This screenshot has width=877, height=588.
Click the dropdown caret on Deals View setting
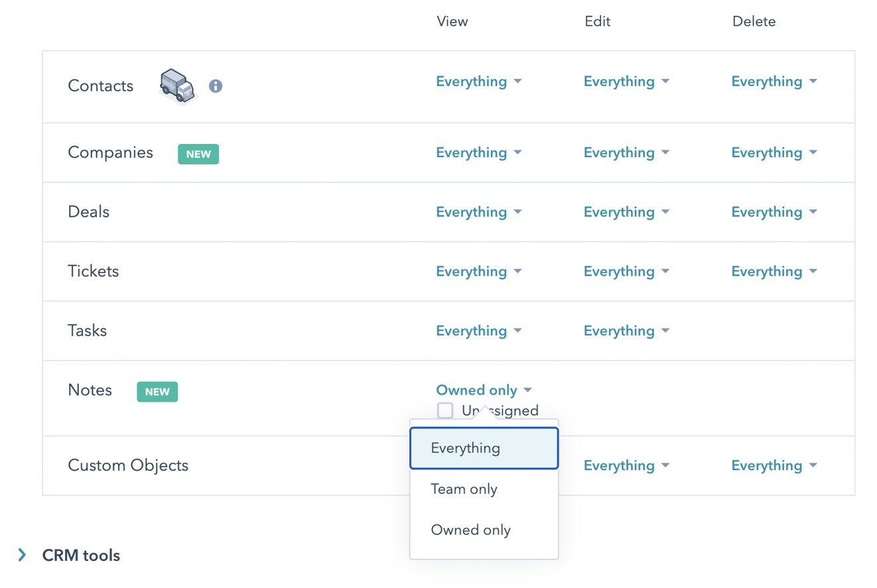pos(519,212)
